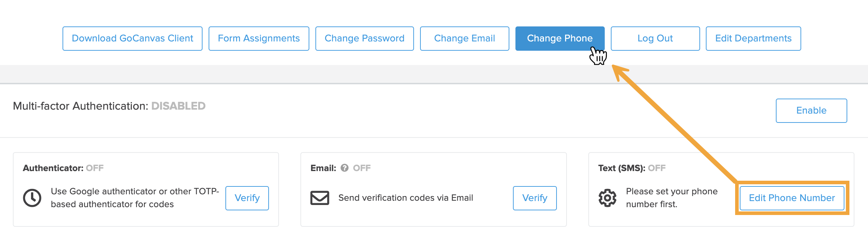The image size is (868, 250).
Task: Click the gear icon in Text (SMS) card
Action: (607, 198)
